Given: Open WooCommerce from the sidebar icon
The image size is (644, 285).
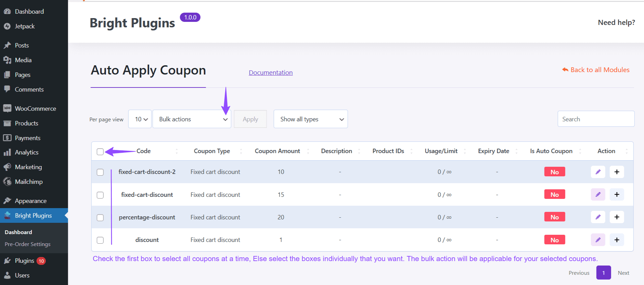Looking at the screenshot, I should click(x=7, y=108).
